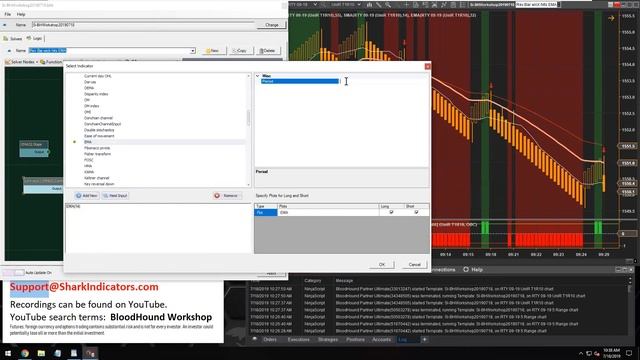This screenshot has width=640, height=360.
Task: Collapse the Misc property category
Action: click(x=258, y=76)
